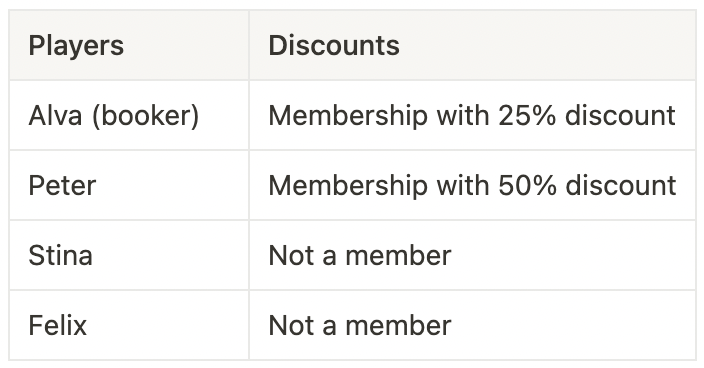Screen dimensions: 704x368
Task: Click the word discount in Peter's row
Action: pos(620,186)
